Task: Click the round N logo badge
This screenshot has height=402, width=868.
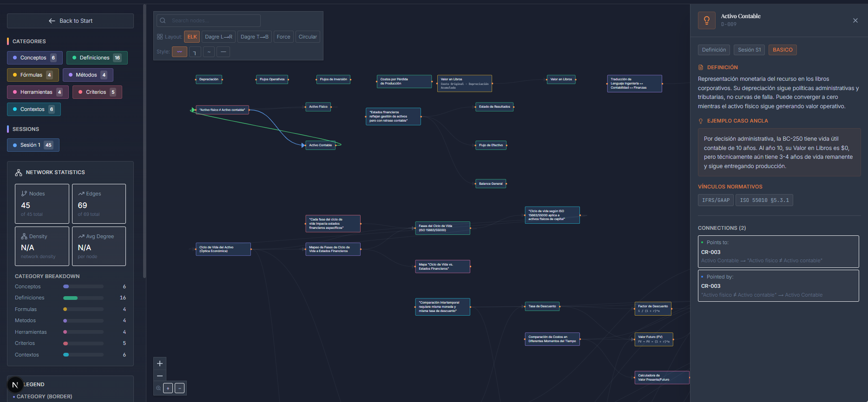Action: [x=15, y=384]
